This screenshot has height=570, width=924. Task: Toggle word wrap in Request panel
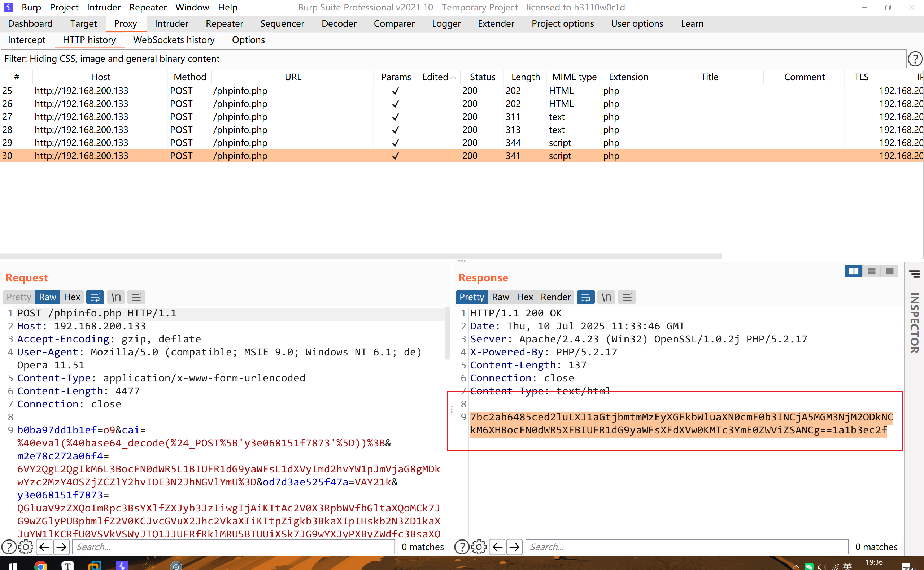click(95, 297)
